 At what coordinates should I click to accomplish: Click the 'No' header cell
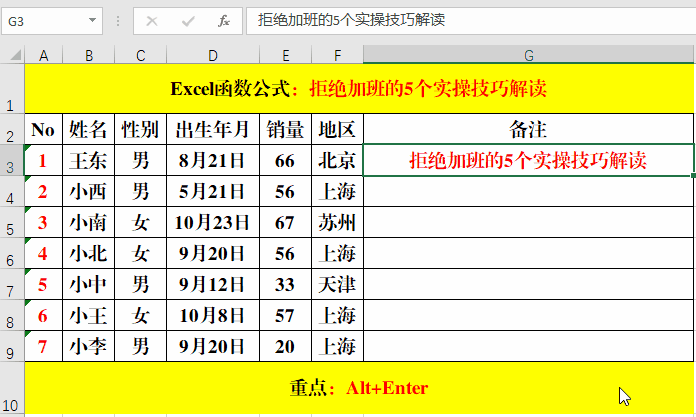point(44,129)
